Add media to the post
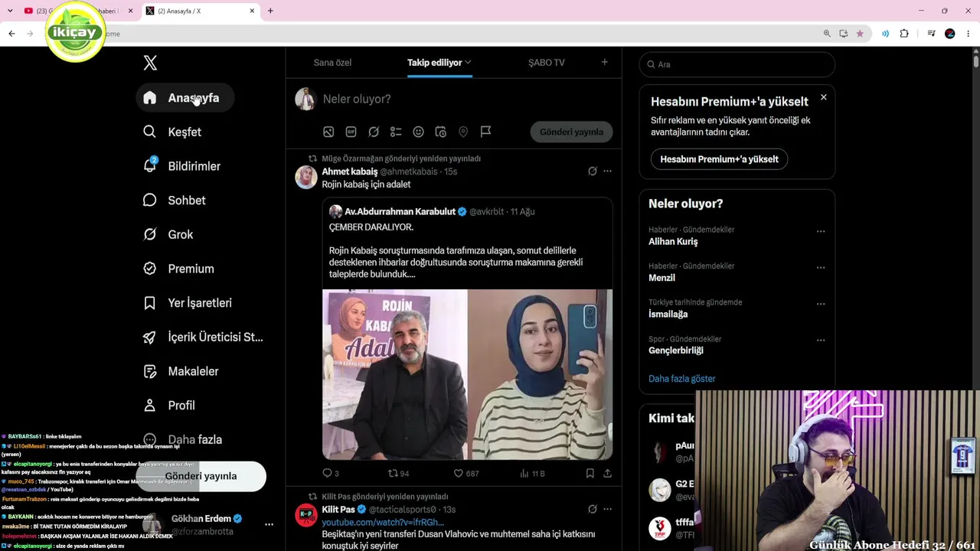Viewport: 980px width, 551px height. [x=328, y=132]
